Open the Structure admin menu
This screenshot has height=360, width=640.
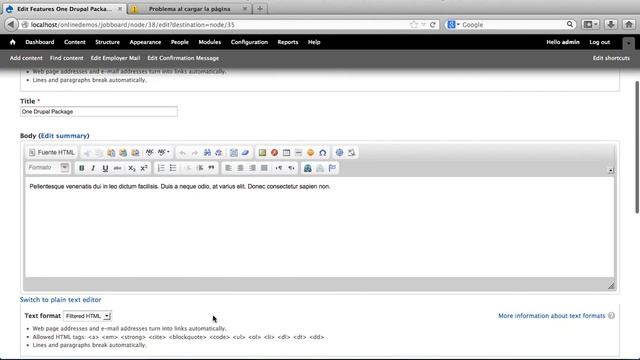point(107,42)
